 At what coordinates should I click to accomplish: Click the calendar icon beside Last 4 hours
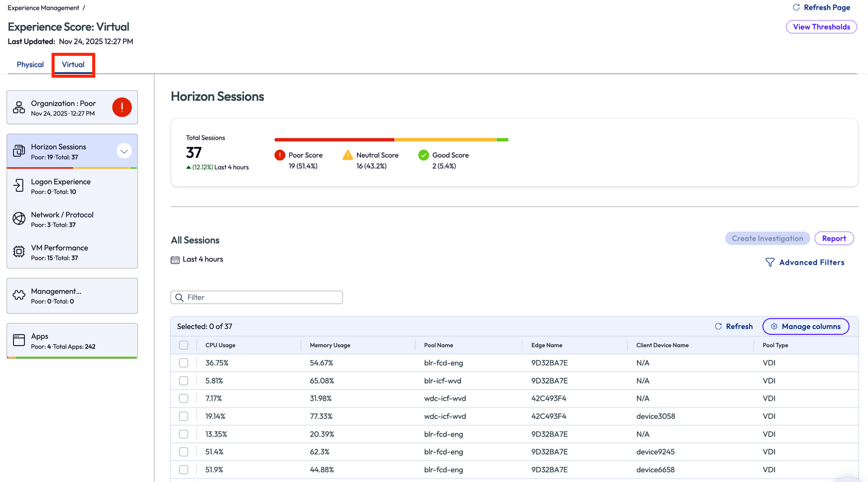[x=175, y=259]
